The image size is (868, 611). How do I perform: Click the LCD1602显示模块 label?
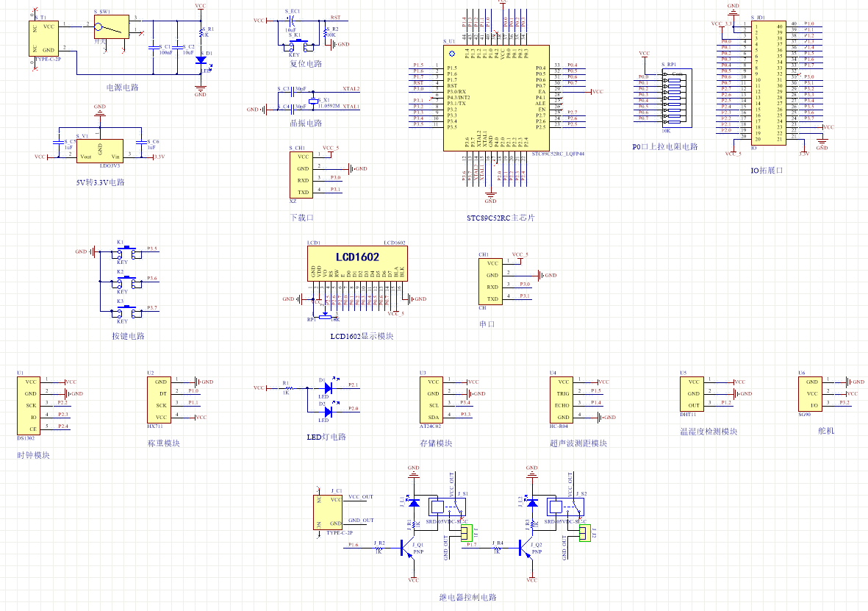tap(362, 336)
